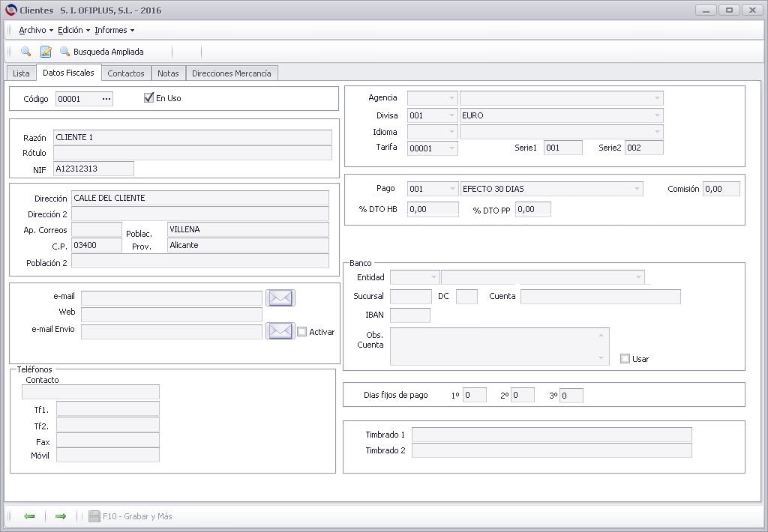
Task: Uncheck the En Uso checkbox
Action: [149, 98]
